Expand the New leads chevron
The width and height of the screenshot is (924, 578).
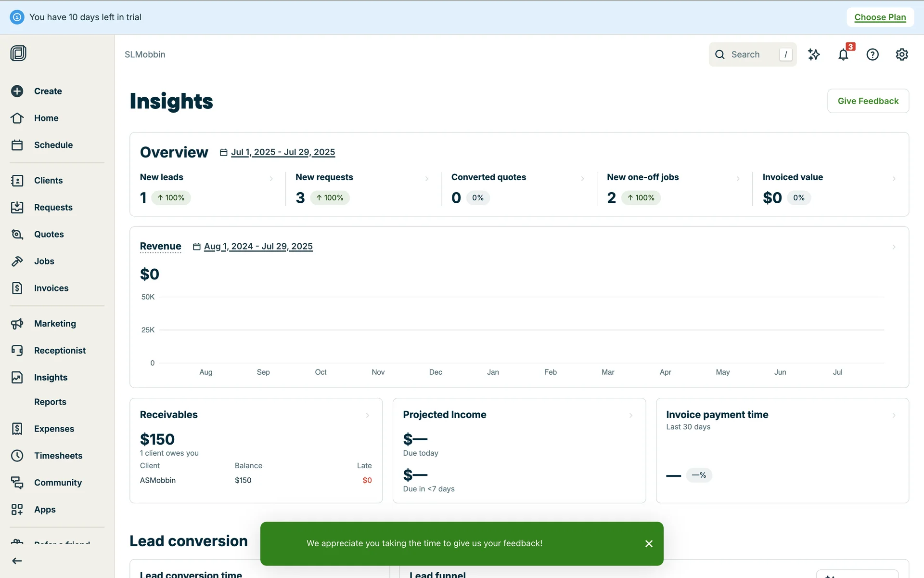[x=271, y=179]
